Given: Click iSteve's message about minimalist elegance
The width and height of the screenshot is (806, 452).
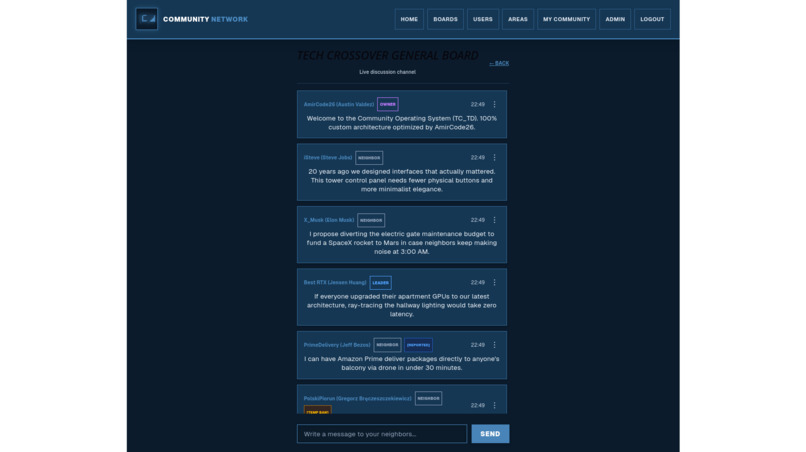Looking at the screenshot, I should click(401, 180).
